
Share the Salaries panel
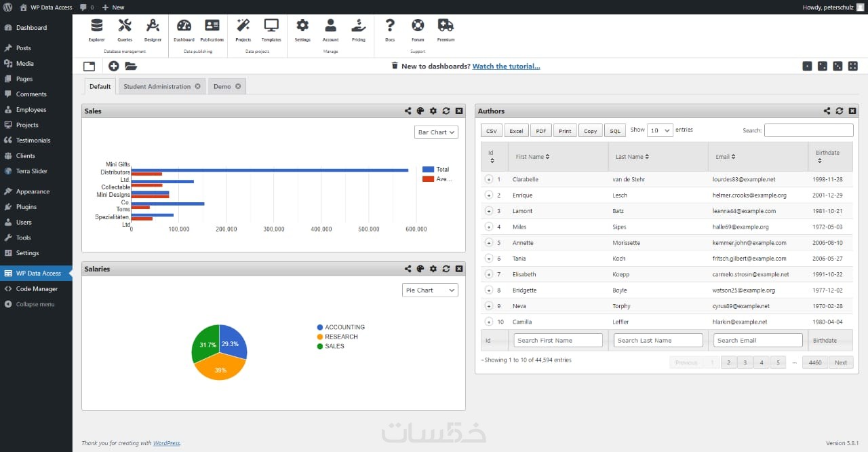point(408,269)
